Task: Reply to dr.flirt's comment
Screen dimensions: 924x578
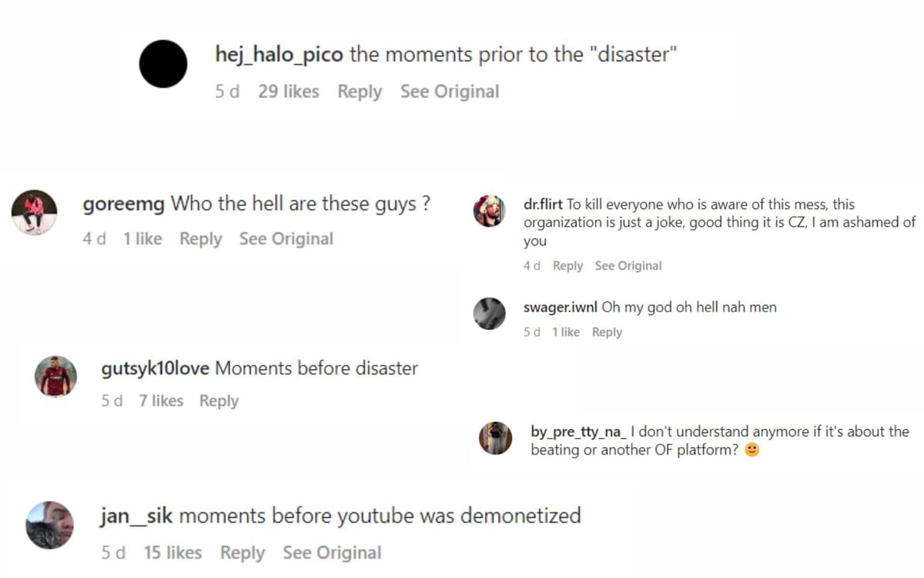Action: [x=567, y=266]
